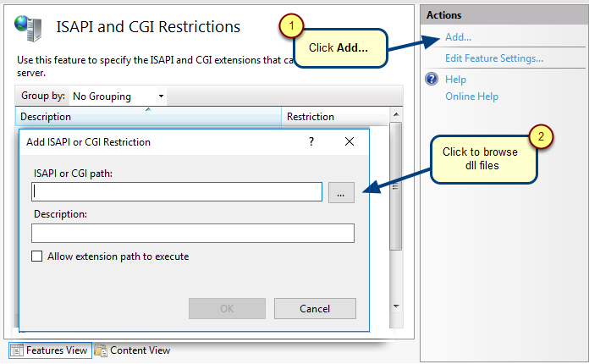Viewport: 589px width, 364px height.
Task: Switch to Content View tab
Action: (132, 350)
